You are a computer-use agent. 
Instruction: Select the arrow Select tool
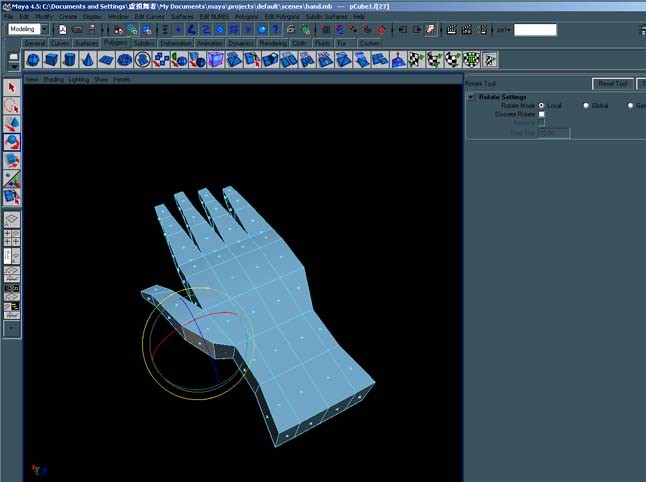12,88
